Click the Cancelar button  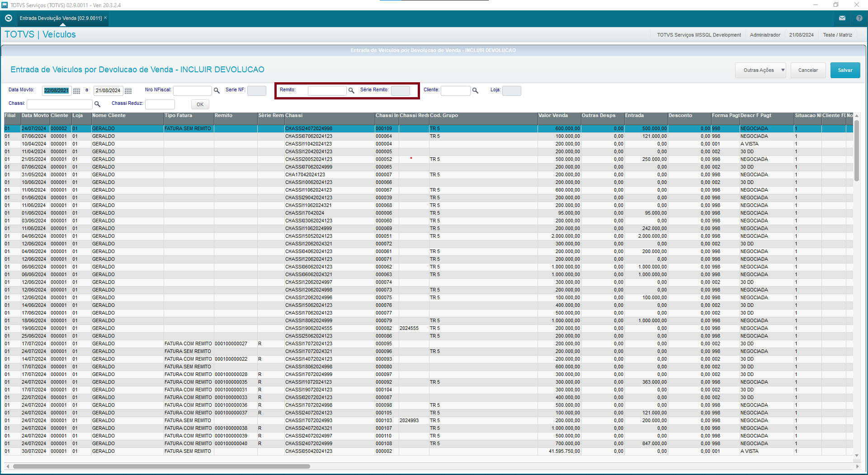point(808,70)
